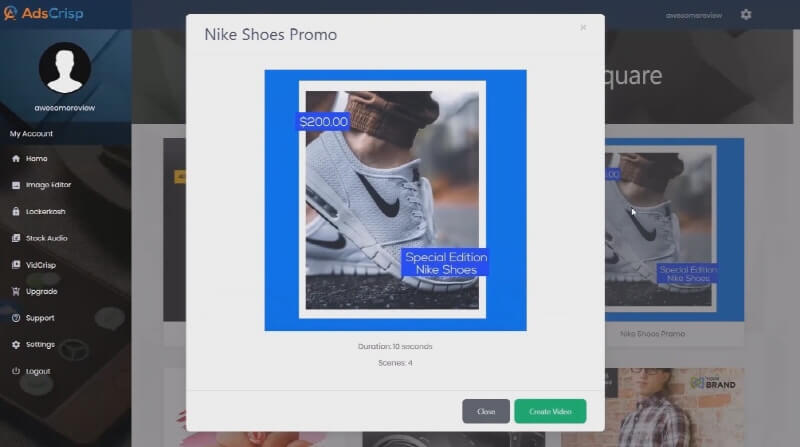The image size is (800, 447).
Task: Click the Image Editor icon
Action: [16, 185]
